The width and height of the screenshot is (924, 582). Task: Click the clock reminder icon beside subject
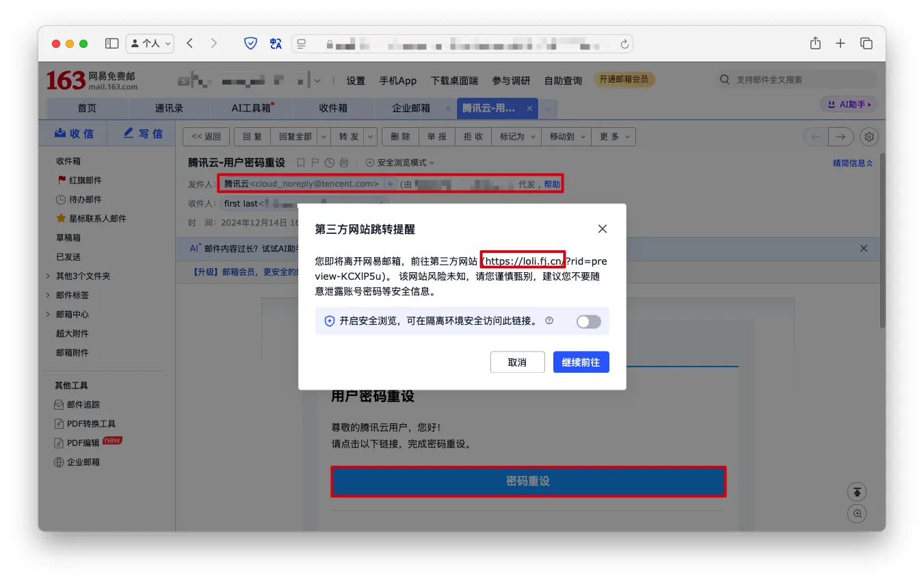[330, 163]
